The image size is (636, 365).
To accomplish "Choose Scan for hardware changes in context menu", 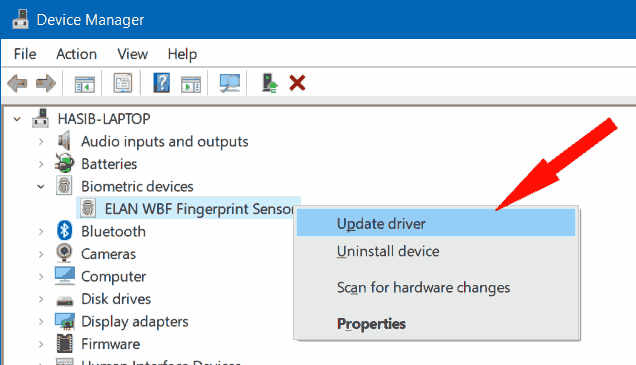I will click(x=436, y=287).
